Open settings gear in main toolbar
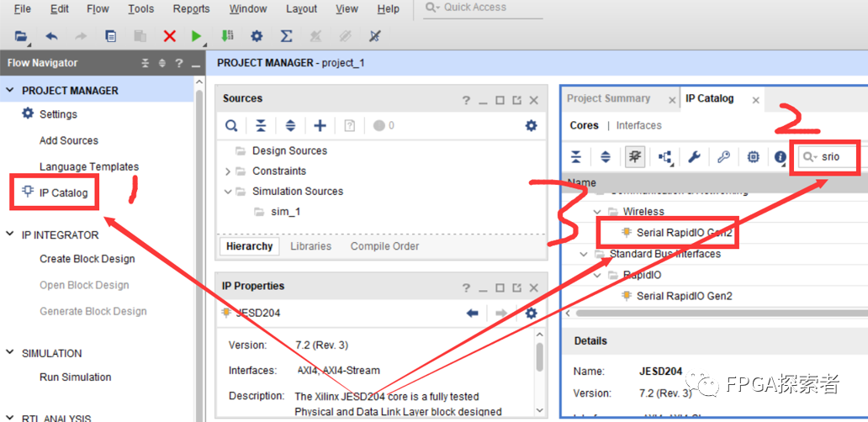The width and height of the screenshot is (868, 422). pyautogui.click(x=257, y=36)
